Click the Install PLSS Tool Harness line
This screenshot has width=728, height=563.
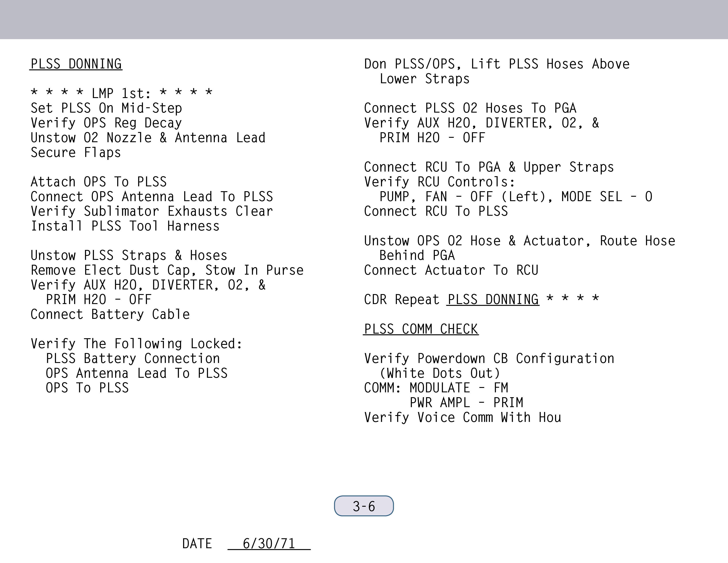(x=125, y=226)
